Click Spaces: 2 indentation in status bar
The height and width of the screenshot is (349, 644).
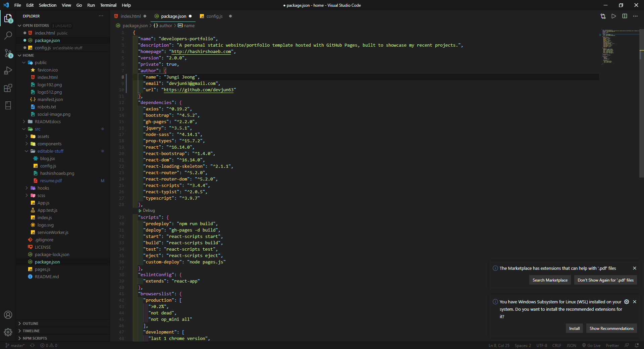click(x=523, y=345)
